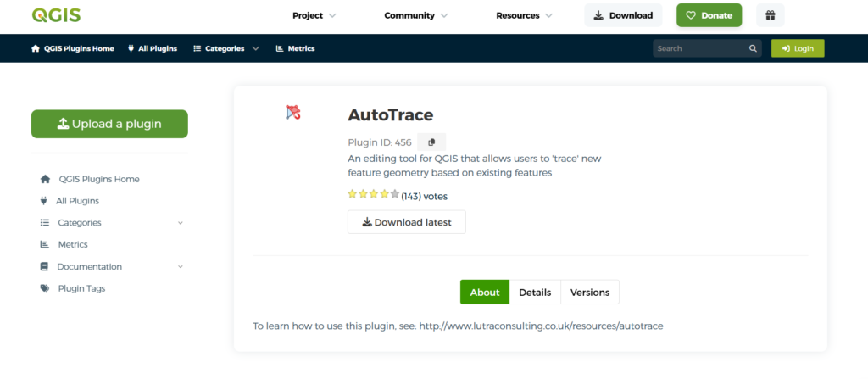Click tags icon beside Plugin Tags
868x379 pixels.
[45, 288]
